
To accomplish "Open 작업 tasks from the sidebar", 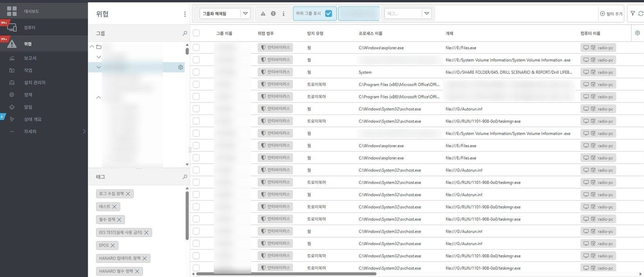I will click(28, 70).
